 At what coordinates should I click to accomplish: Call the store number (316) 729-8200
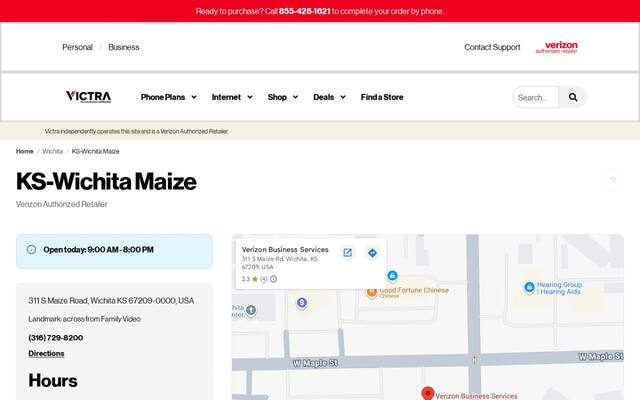click(x=56, y=338)
